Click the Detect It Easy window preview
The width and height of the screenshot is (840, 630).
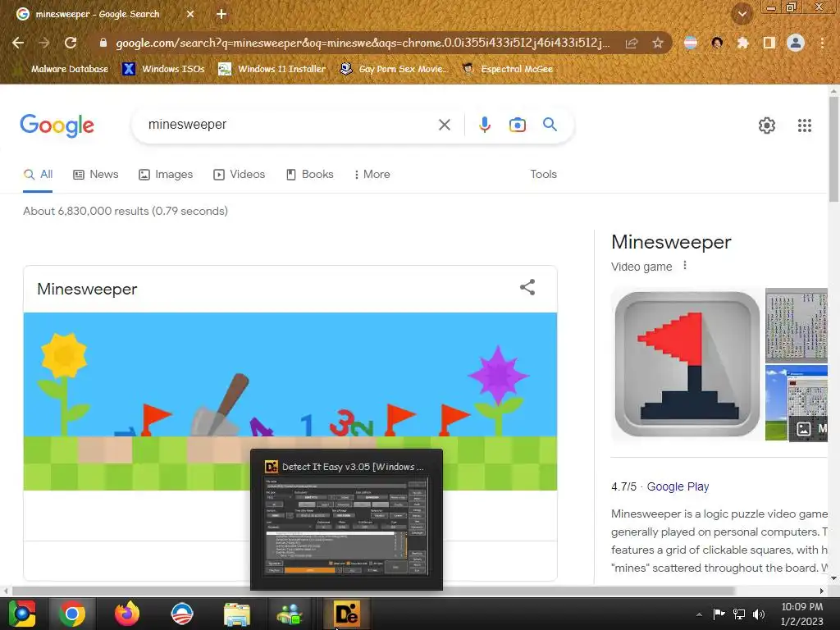click(x=347, y=520)
